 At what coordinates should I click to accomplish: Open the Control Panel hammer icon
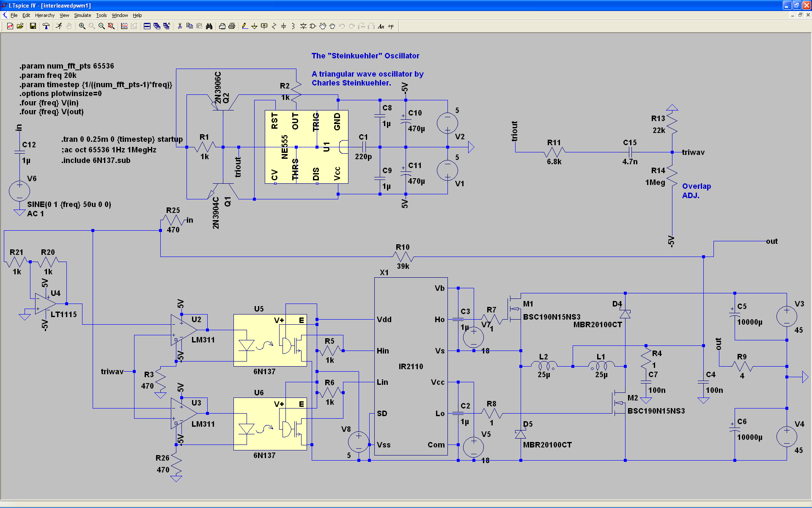click(x=46, y=26)
